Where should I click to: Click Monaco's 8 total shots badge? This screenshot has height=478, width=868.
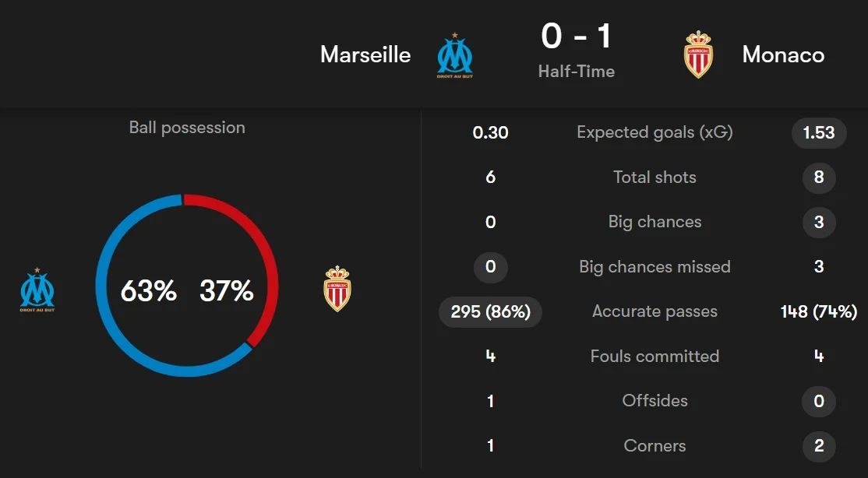point(819,177)
